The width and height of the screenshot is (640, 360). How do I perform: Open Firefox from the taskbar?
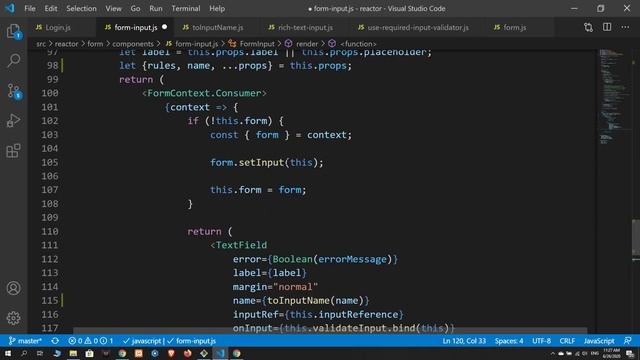point(187,353)
